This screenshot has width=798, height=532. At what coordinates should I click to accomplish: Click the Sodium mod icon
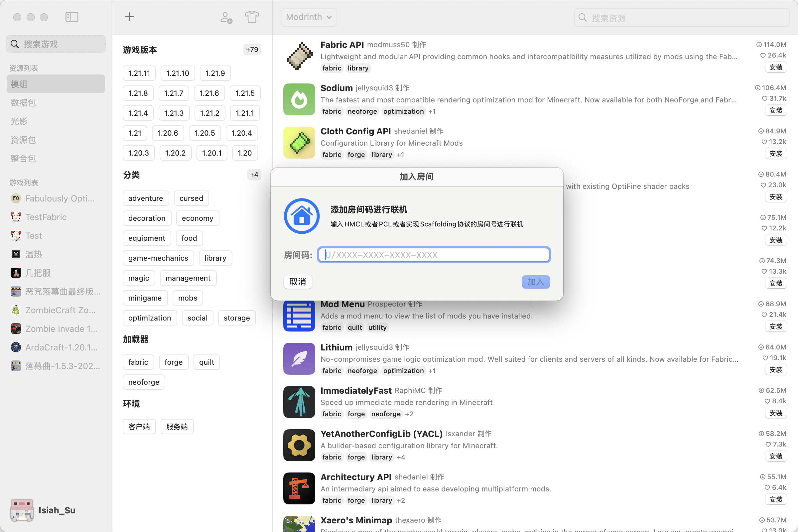pyautogui.click(x=299, y=99)
